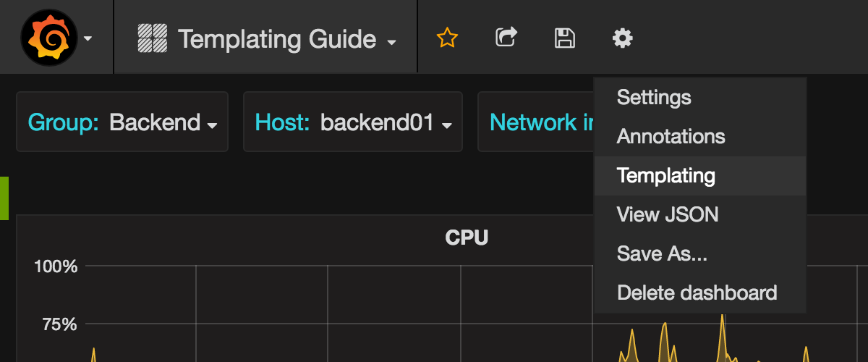Select Settings from the gear menu

point(654,98)
